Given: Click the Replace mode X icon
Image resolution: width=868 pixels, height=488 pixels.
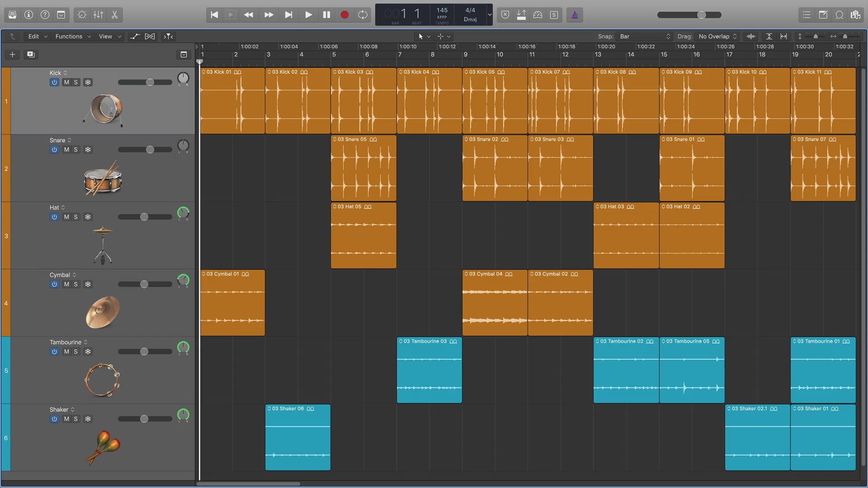Looking at the screenshot, I should click(505, 15).
